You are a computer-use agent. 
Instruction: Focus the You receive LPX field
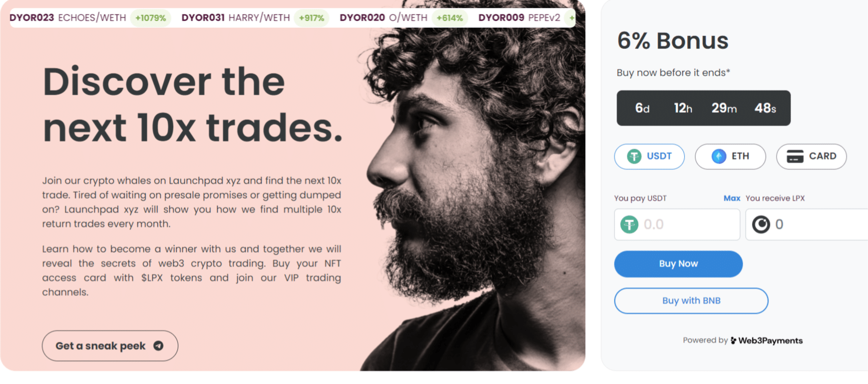coord(807,224)
